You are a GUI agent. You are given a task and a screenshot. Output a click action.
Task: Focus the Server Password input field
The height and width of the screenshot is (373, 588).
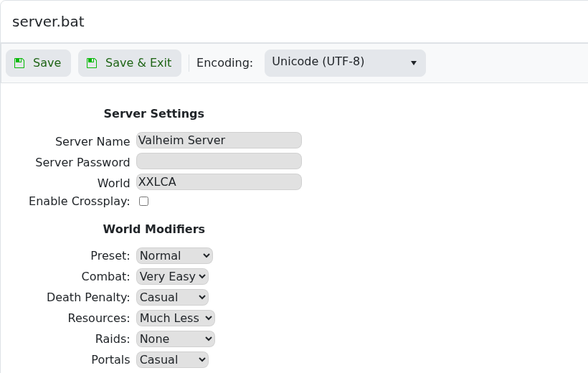coord(219,161)
